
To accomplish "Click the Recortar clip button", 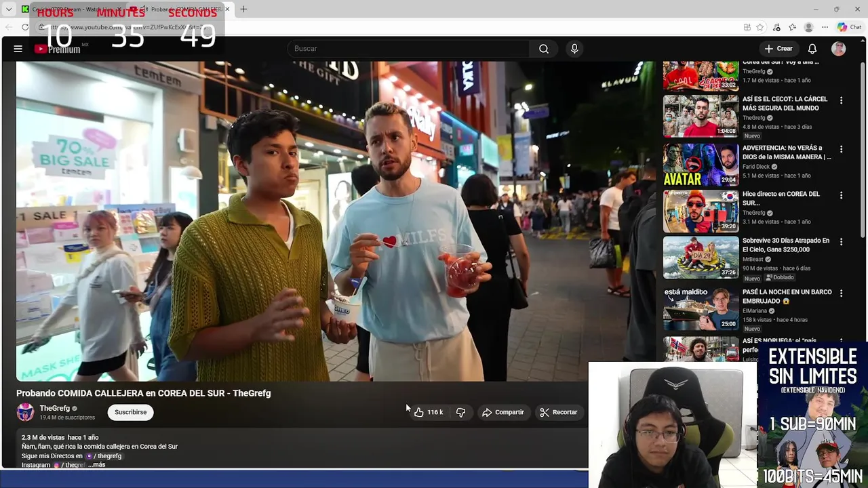I will (559, 412).
